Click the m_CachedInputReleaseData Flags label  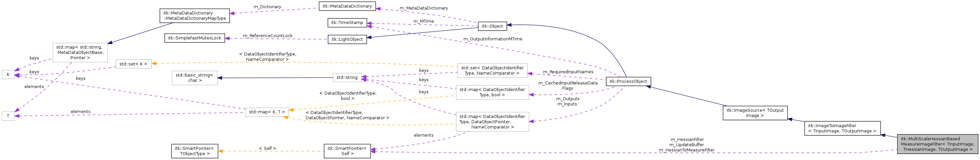(x=567, y=85)
